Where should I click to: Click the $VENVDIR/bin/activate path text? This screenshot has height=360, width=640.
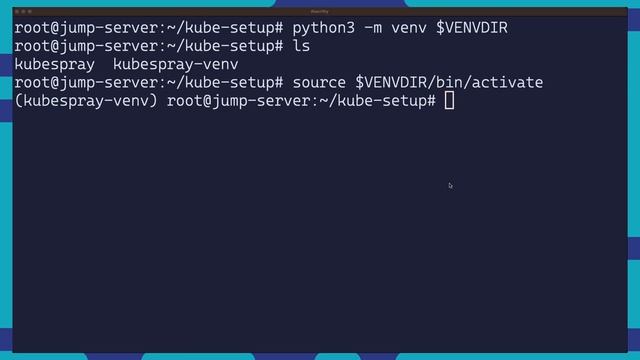(449, 82)
